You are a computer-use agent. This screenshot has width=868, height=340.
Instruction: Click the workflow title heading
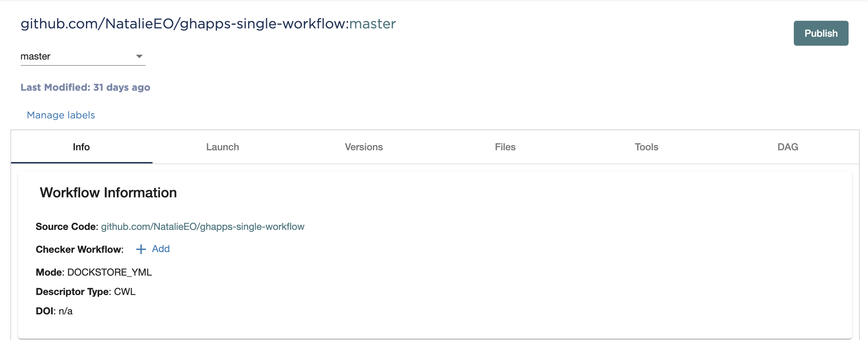coord(208,24)
